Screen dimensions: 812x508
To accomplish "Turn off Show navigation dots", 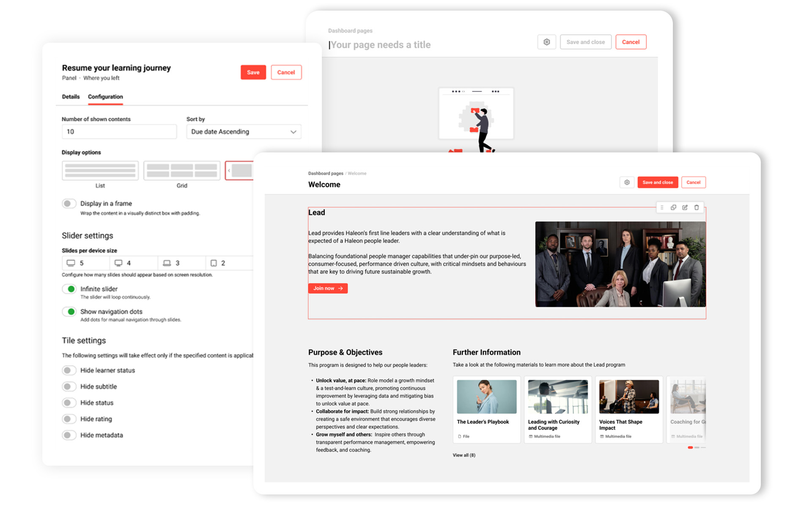I will tap(69, 312).
